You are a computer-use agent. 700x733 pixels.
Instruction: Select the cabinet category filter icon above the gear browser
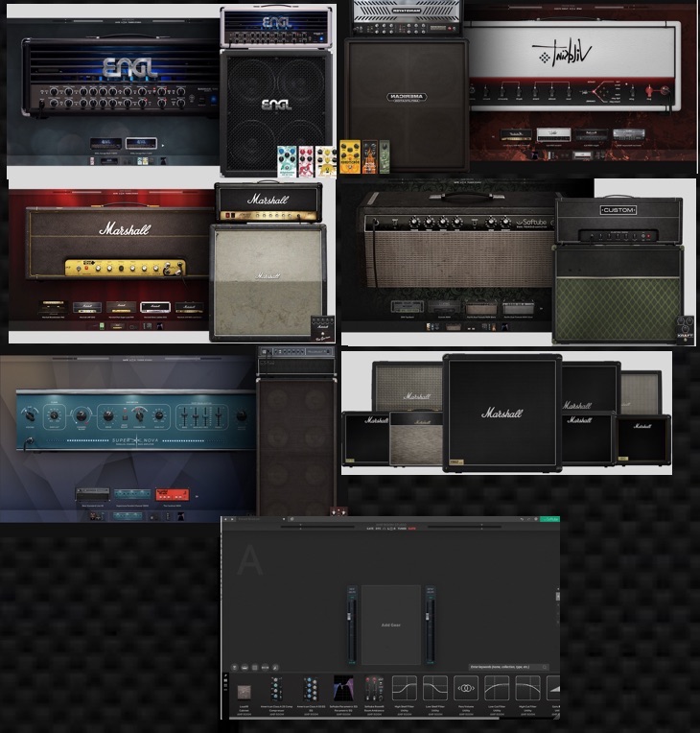pos(255,668)
